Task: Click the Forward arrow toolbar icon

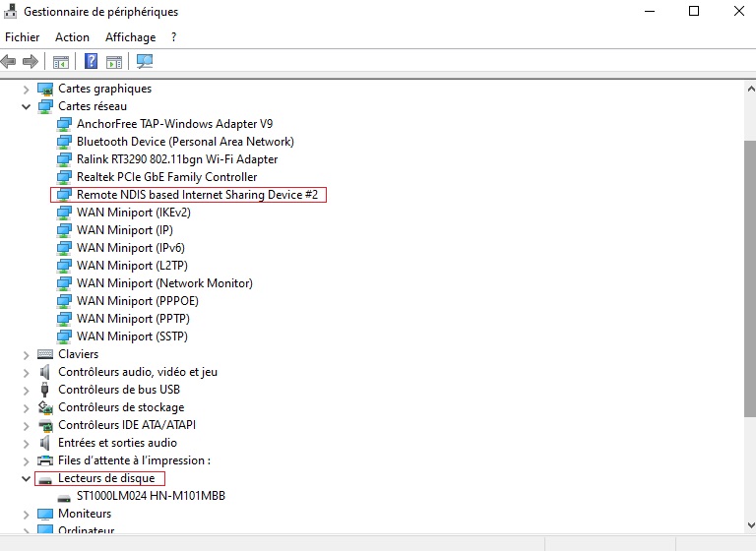Action: (x=31, y=62)
